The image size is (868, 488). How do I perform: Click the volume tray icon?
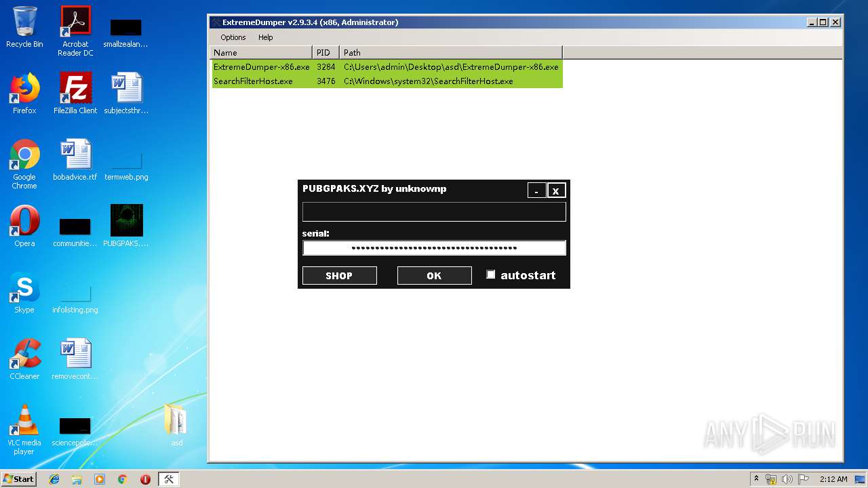click(787, 479)
